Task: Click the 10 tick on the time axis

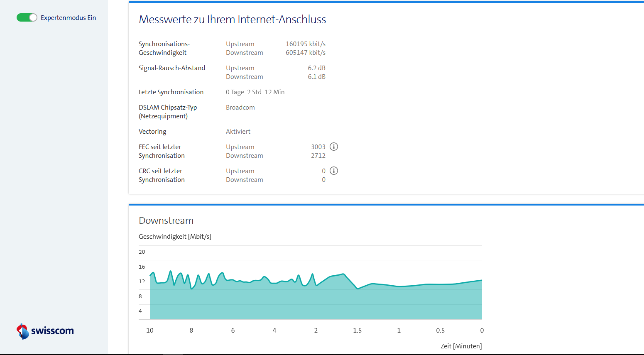Action: point(150,331)
